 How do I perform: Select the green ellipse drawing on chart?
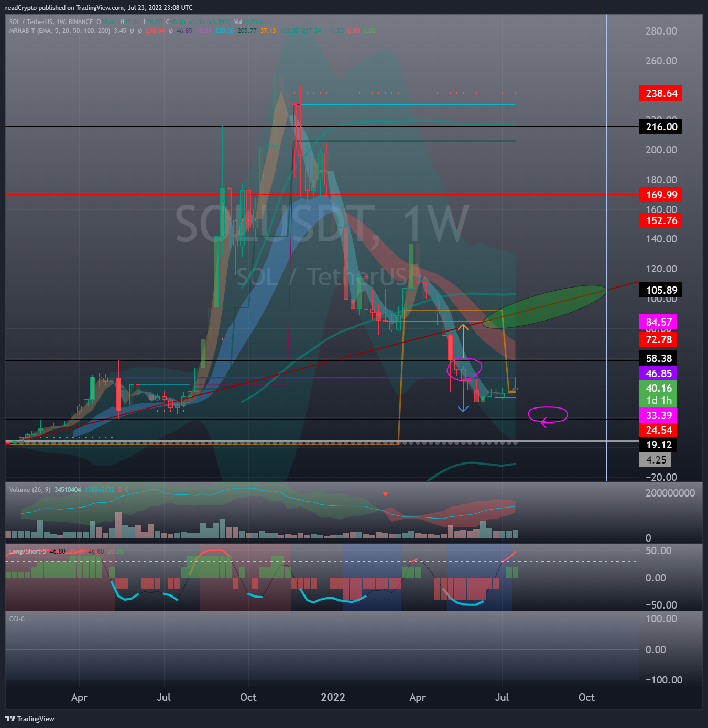[545, 307]
